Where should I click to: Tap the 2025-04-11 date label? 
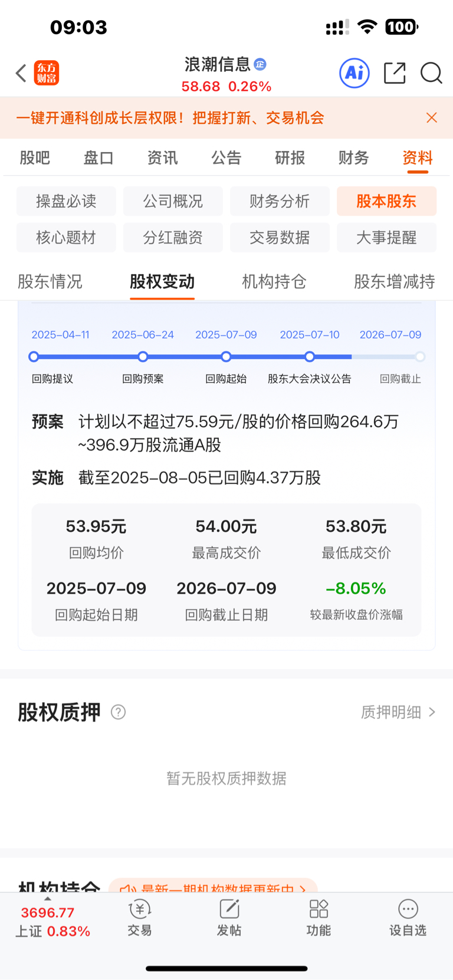(x=60, y=335)
